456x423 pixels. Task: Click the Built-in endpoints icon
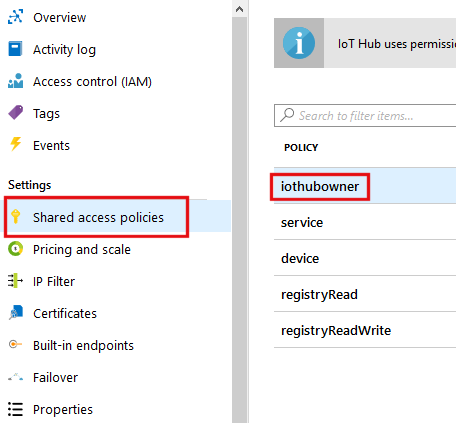[15, 344]
